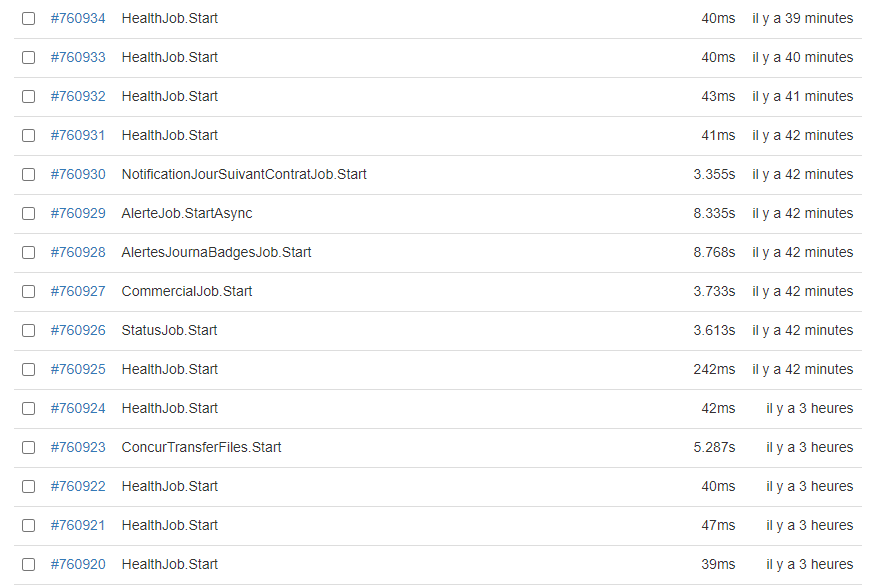Click the StatusJob.Start job name
Viewport: 873px width, 585px height.
tap(169, 330)
